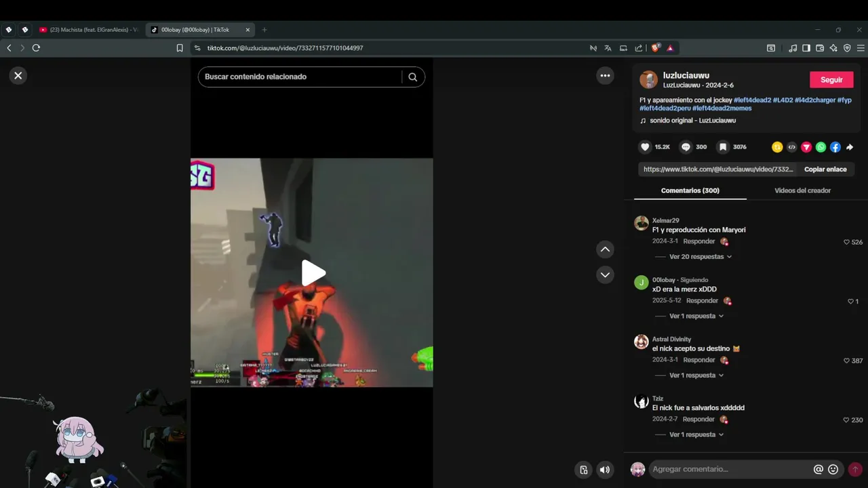
Task: Open #l4d2charger hashtag link
Action: pyautogui.click(x=815, y=100)
